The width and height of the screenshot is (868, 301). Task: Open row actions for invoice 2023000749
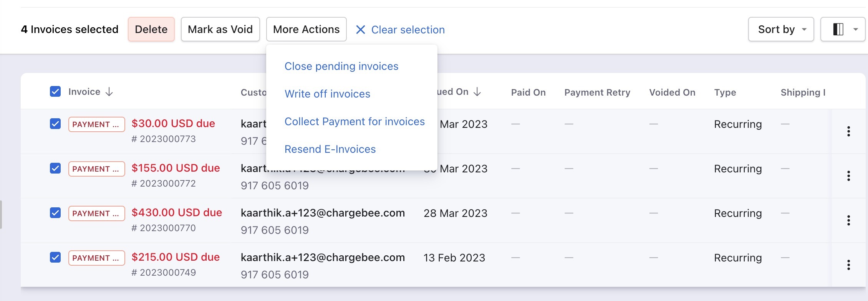tap(848, 265)
